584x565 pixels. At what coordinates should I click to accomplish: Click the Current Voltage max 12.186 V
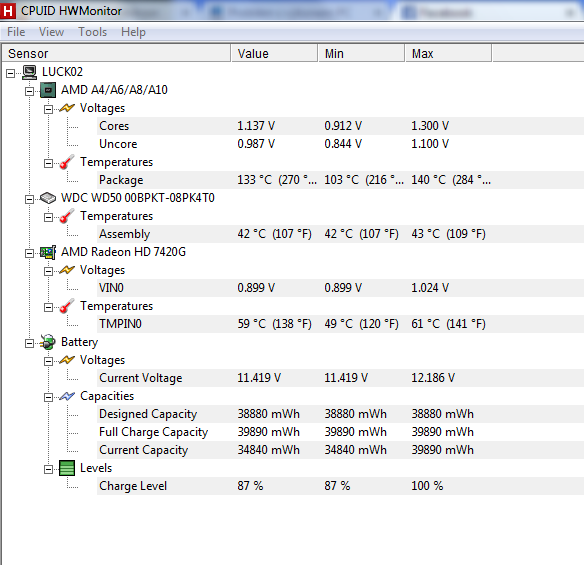[433, 378]
